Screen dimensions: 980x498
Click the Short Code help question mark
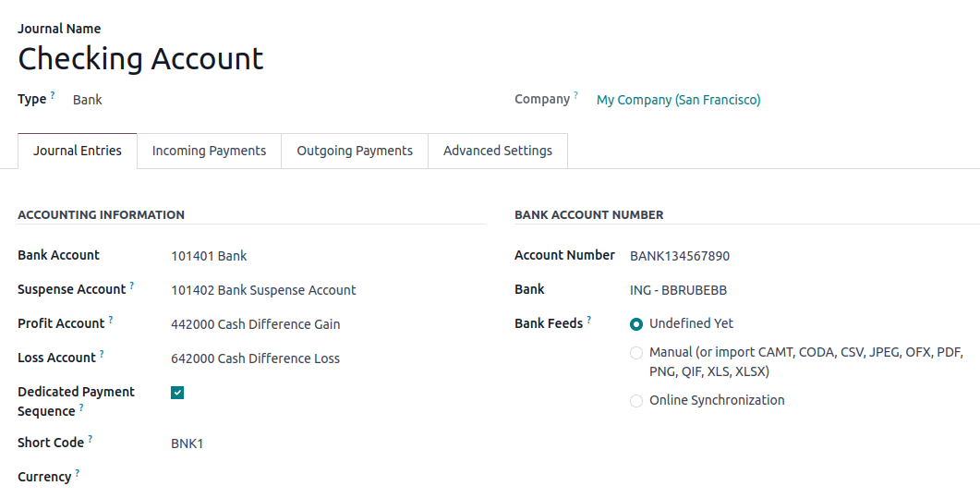(91, 439)
